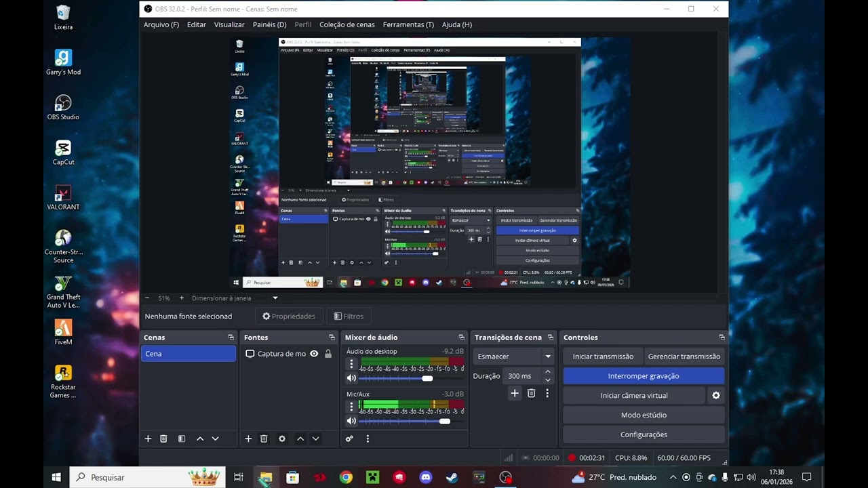Viewport: 868px width, 488px height.
Task: Mute Áudio do desktop speaker icon
Action: 351,378
